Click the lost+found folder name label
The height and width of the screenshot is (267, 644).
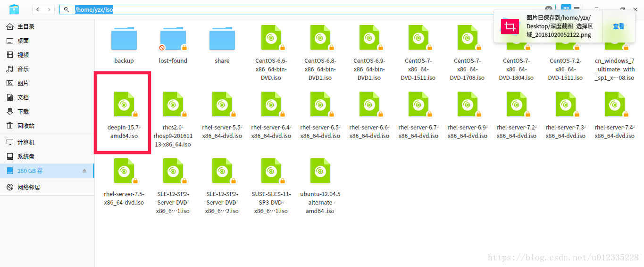coord(173,60)
